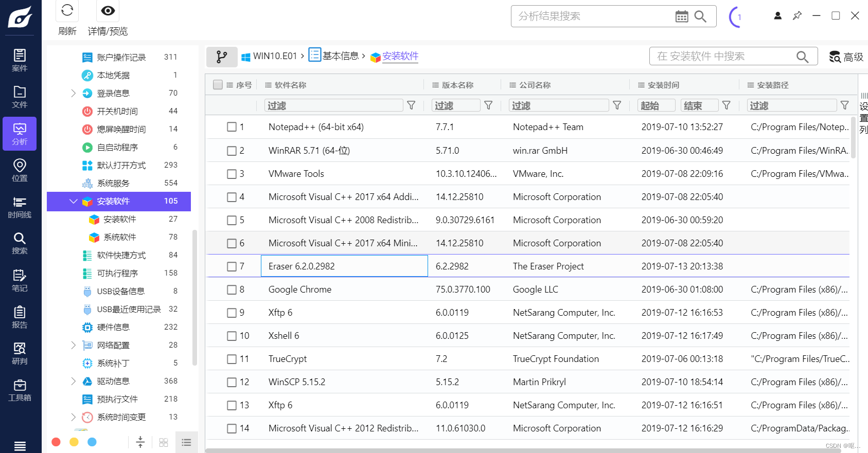
Task: Click the filter funnel for 软件名称
Action: point(411,105)
